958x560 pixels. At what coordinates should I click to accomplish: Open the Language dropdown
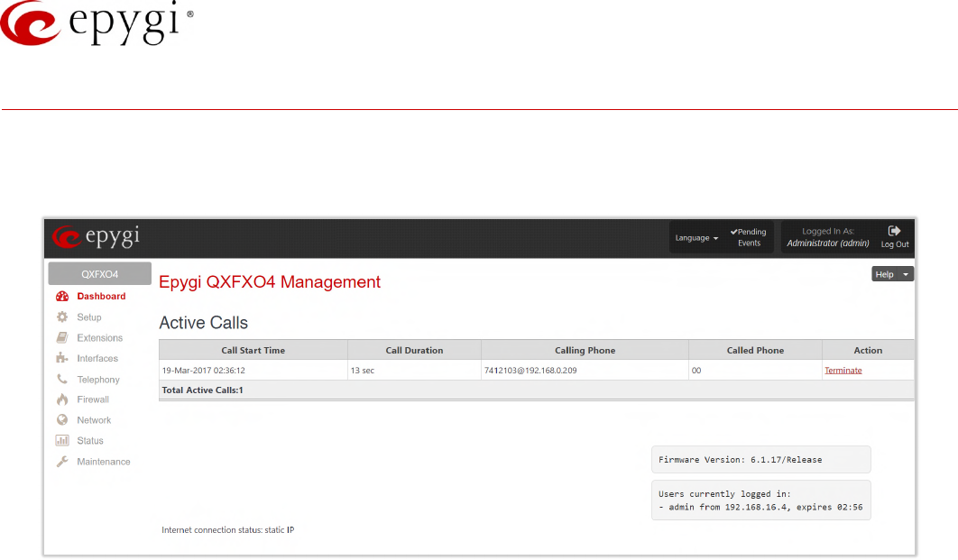click(696, 238)
